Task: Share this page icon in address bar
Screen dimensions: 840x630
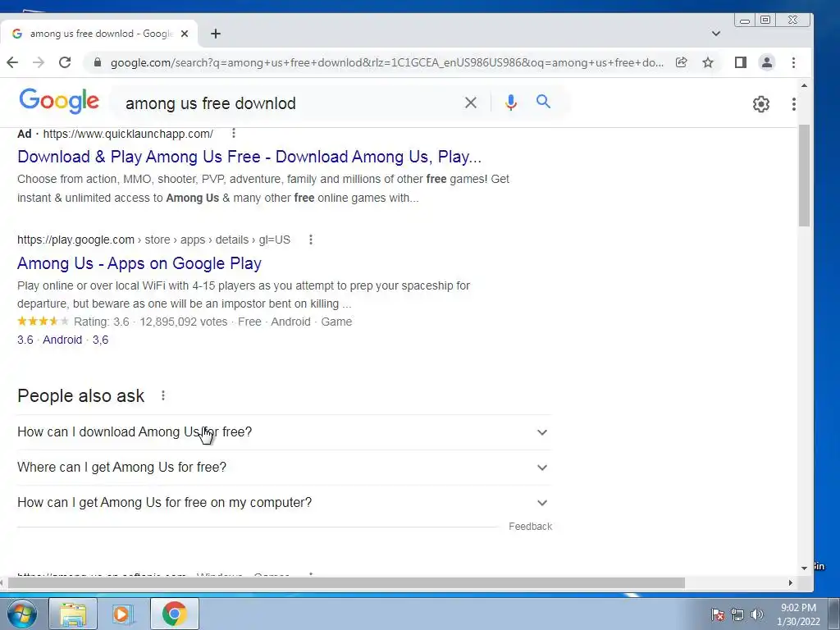Action: coord(682,62)
